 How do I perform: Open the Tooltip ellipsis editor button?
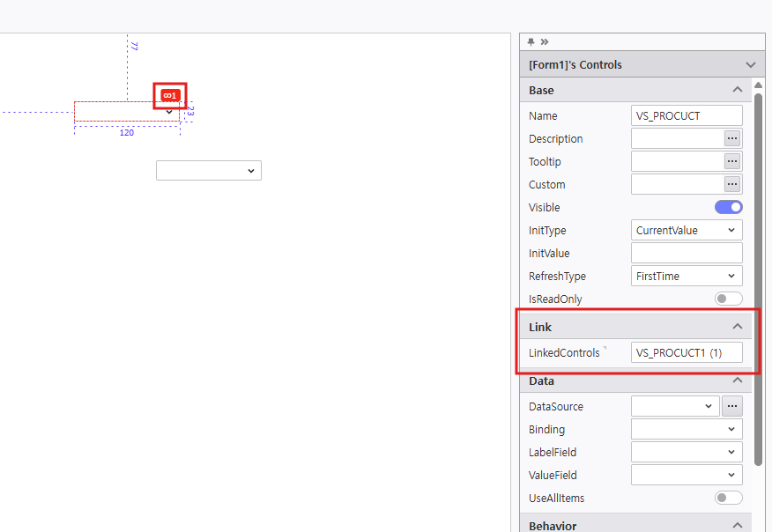pos(732,161)
